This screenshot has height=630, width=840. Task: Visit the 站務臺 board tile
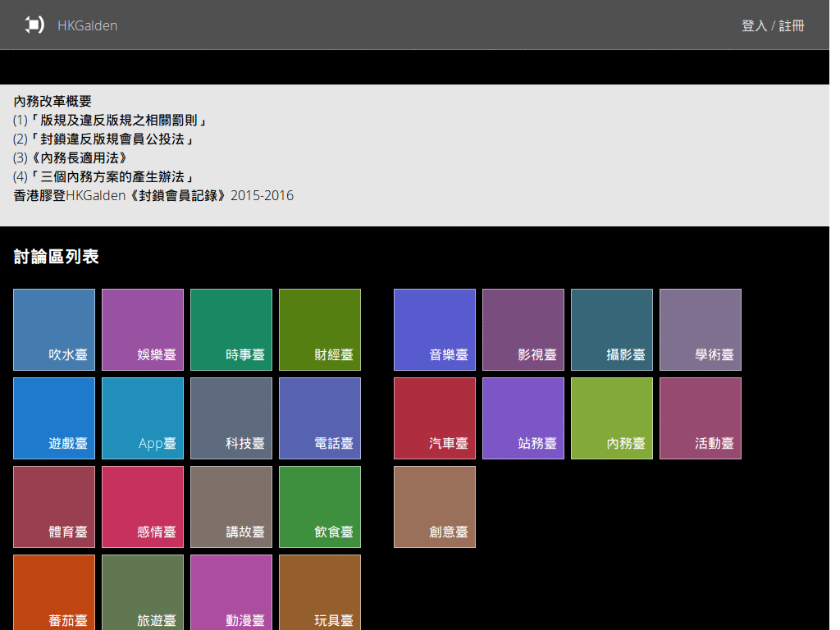tap(523, 418)
